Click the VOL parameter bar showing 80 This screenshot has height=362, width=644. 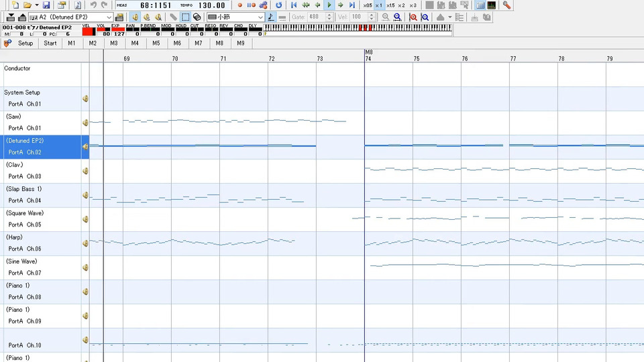(x=103, y=30)
